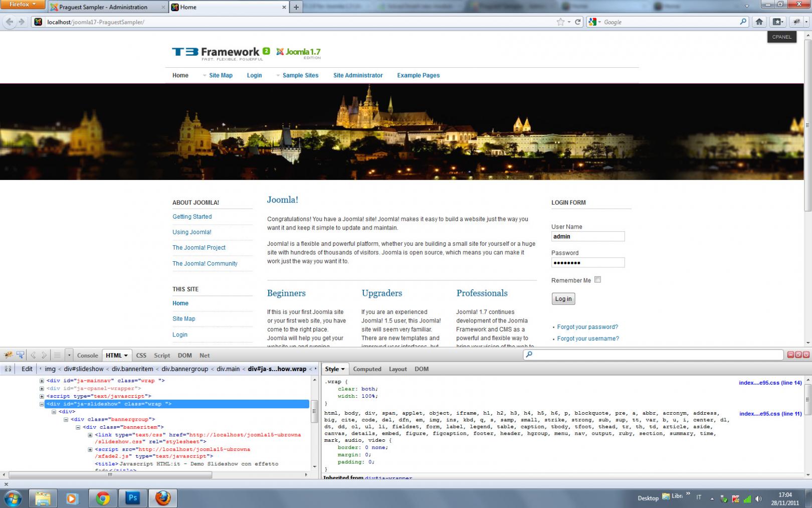The width and height of the screenshot is (812, 508).
Task: Open The Joomla! Community link
Action: point(205,263)
